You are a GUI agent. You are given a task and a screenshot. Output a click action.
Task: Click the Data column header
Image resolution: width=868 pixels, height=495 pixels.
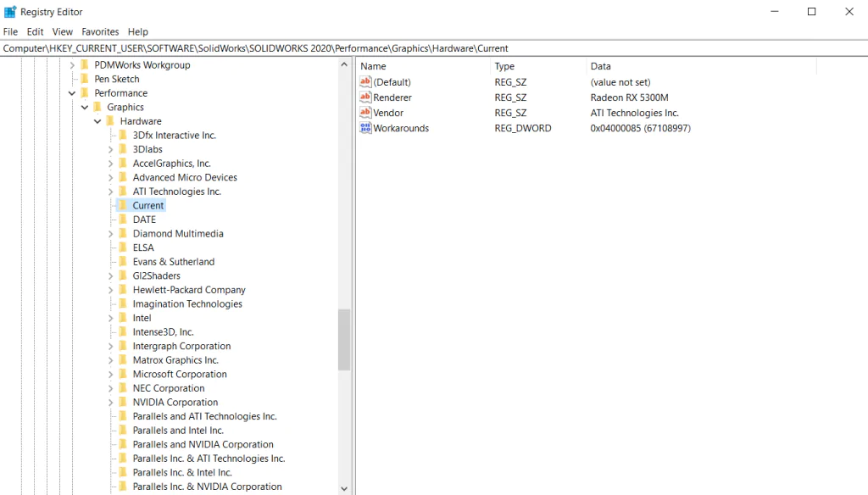(701, 66)
